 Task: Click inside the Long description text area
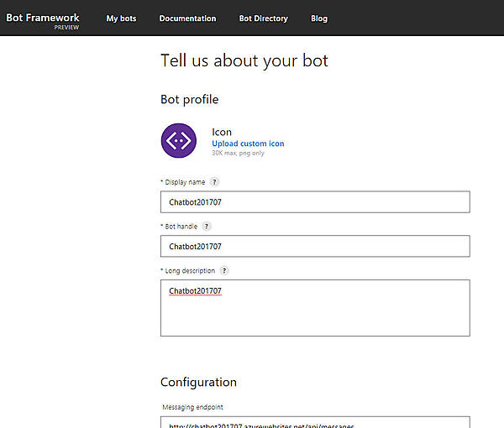click(315, 308)
